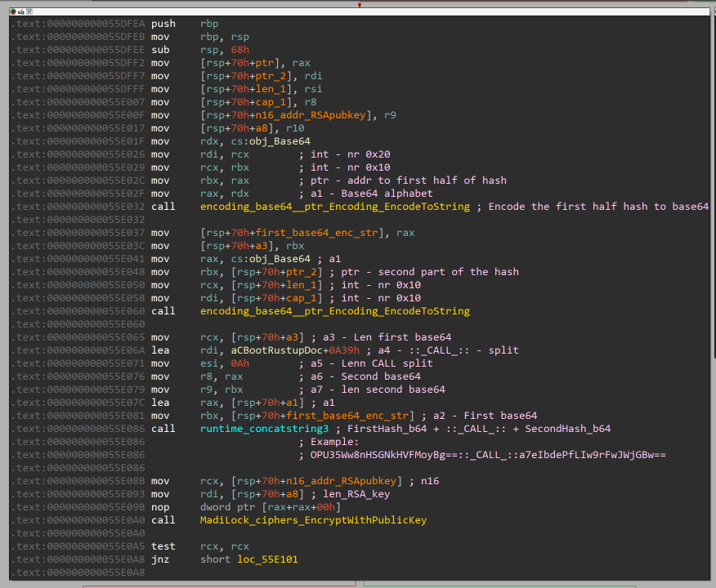This screenshot has height=588, width=716.
Task: Click the third node header icon beside the pencil
Action: [29, 11]
